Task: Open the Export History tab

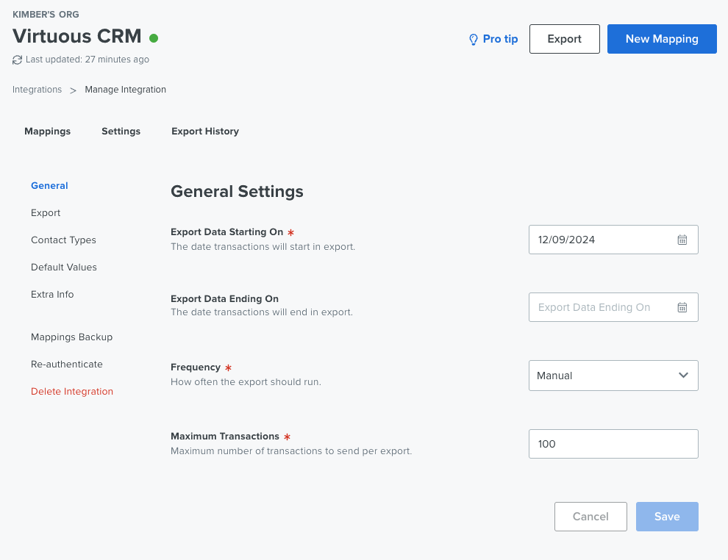Action: tap(205, 132)
